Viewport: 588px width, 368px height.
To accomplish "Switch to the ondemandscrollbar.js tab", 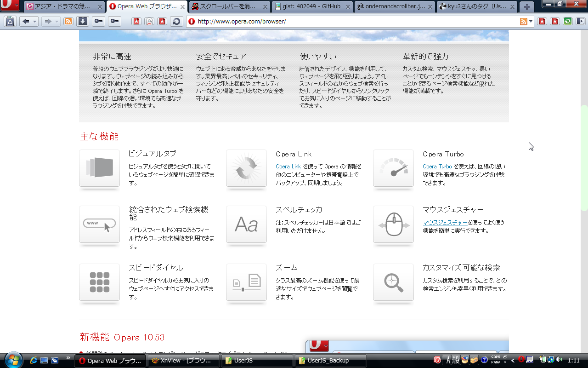I will tap(395, 6).
